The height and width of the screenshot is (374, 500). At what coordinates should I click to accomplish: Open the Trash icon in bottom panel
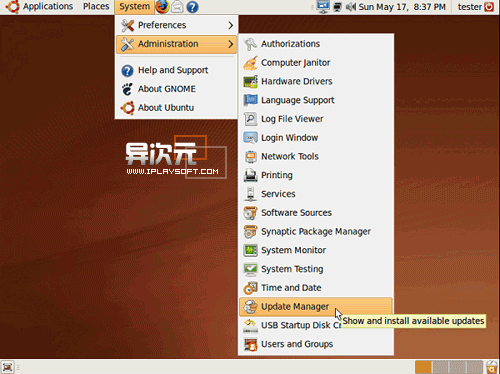(x=492, y=367)
